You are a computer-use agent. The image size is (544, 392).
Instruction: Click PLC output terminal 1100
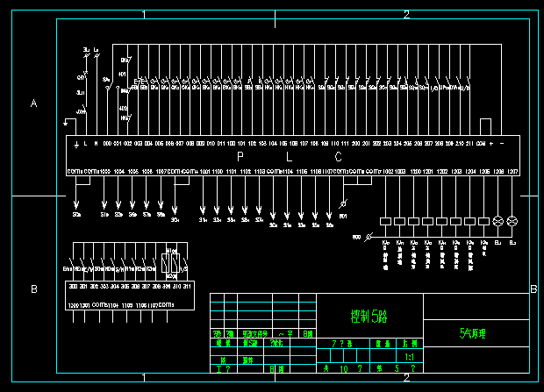[218, 172]
